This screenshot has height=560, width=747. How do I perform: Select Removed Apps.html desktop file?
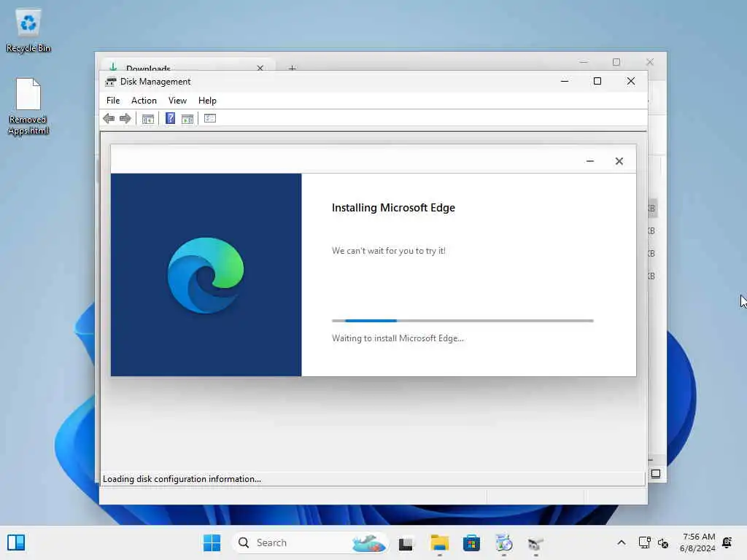pyautogui.click(x=28, y=107)
